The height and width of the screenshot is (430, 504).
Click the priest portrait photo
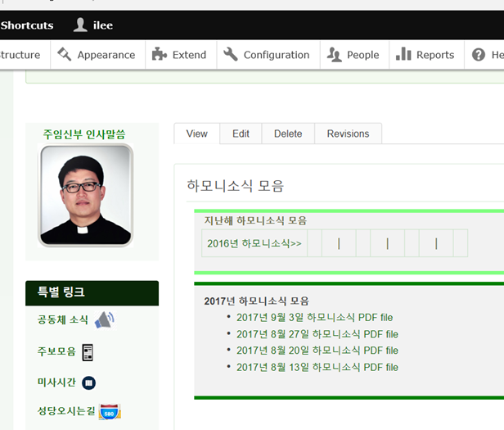pyautogui.click(x=85, y=196)
